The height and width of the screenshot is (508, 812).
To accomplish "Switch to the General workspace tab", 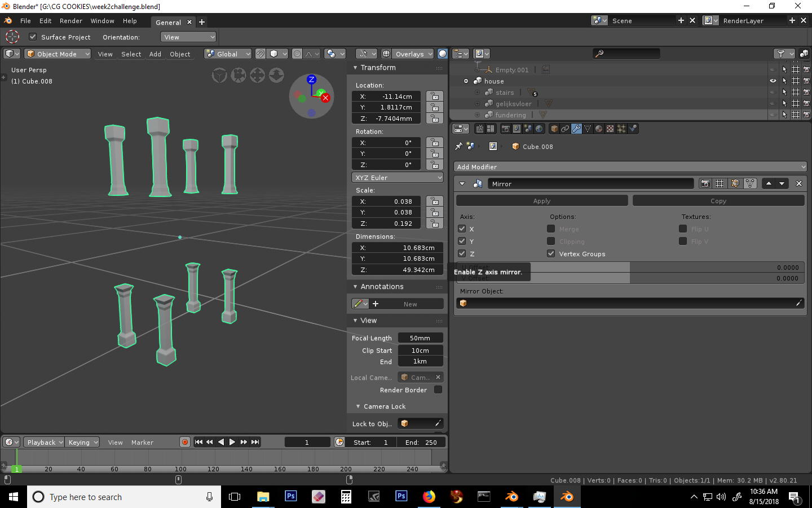I will click(168, 22).
